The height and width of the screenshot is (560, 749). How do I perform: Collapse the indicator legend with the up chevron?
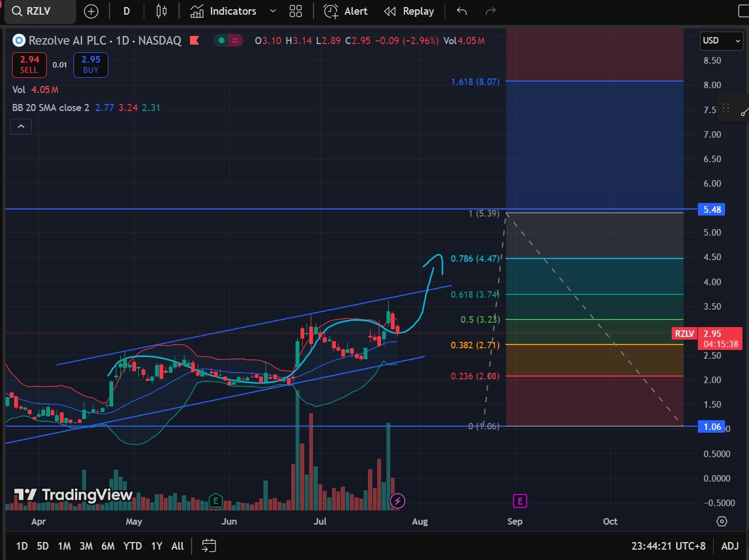point(21,126)
